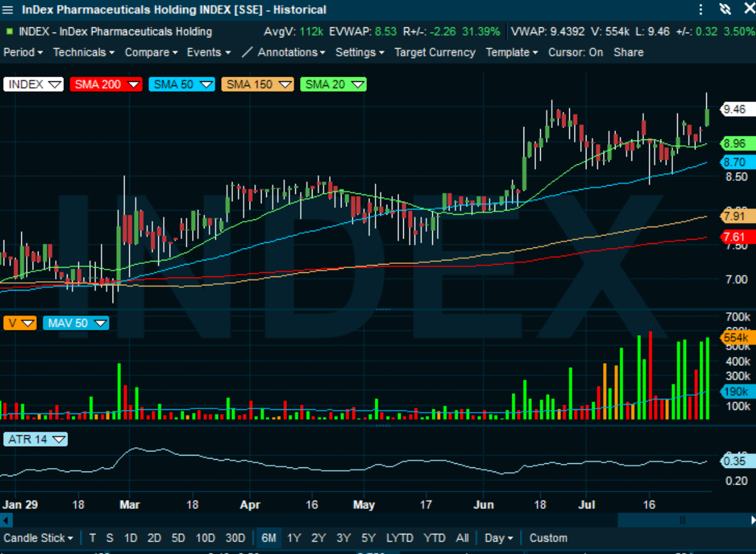Select the 2D range

click(154, 538)
